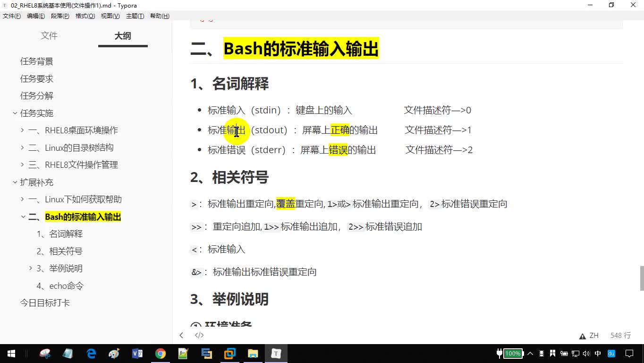Open the Windows Start menu
This screenshot has width=644, height=363.
(11, 354)
